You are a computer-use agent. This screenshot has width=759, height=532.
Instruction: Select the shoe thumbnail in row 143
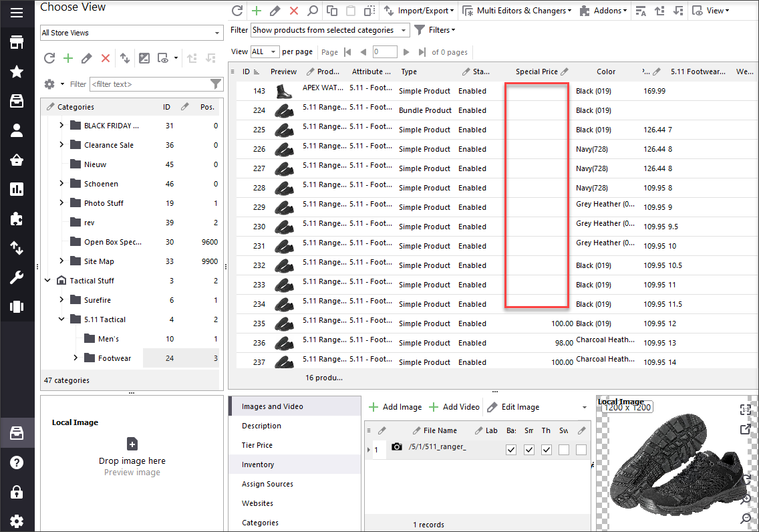[284, 91]
